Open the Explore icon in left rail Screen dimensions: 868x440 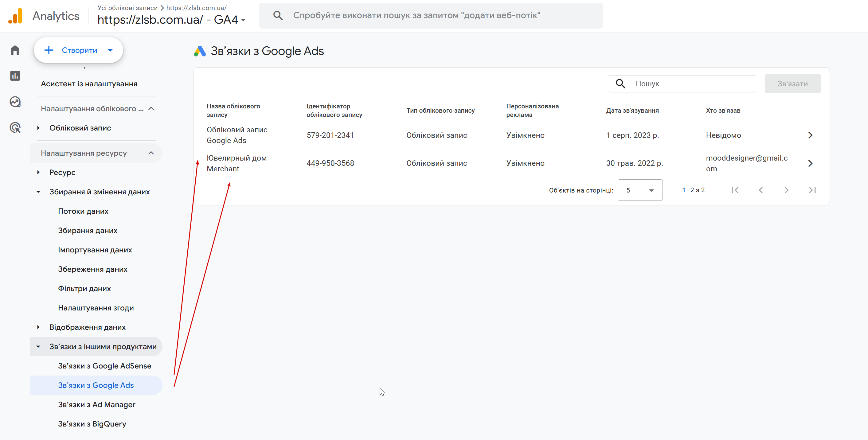click(x=15, y=102)
